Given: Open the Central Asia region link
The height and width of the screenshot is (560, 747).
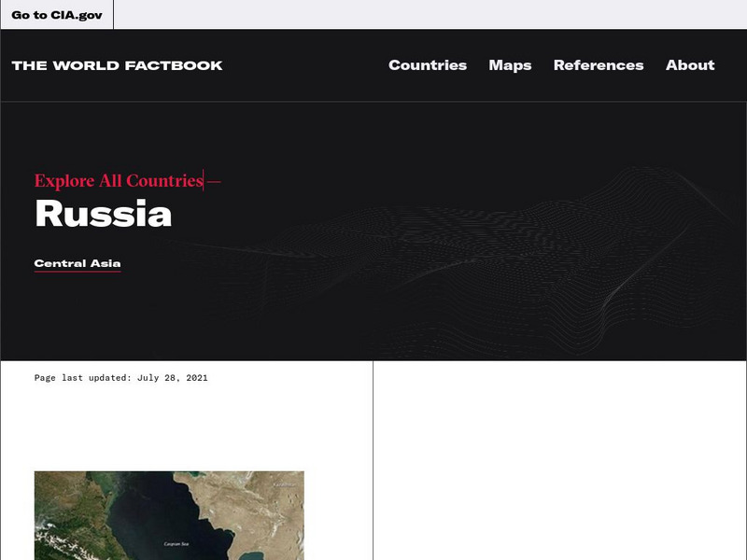Looking at the screenshot, I should click(78, 263).
